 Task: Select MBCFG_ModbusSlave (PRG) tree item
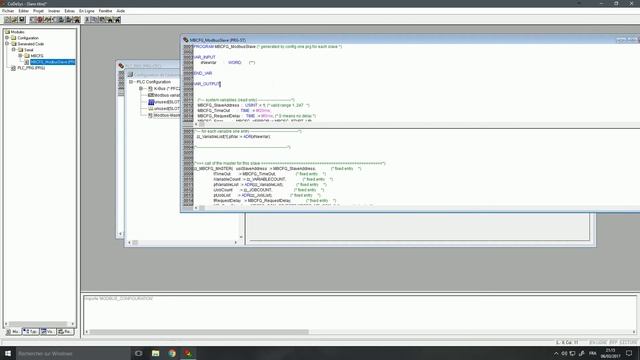coord(53,62)
